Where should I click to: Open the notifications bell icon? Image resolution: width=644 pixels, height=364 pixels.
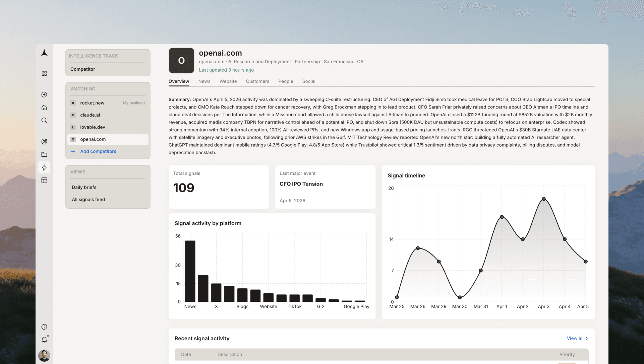[44, 340]
